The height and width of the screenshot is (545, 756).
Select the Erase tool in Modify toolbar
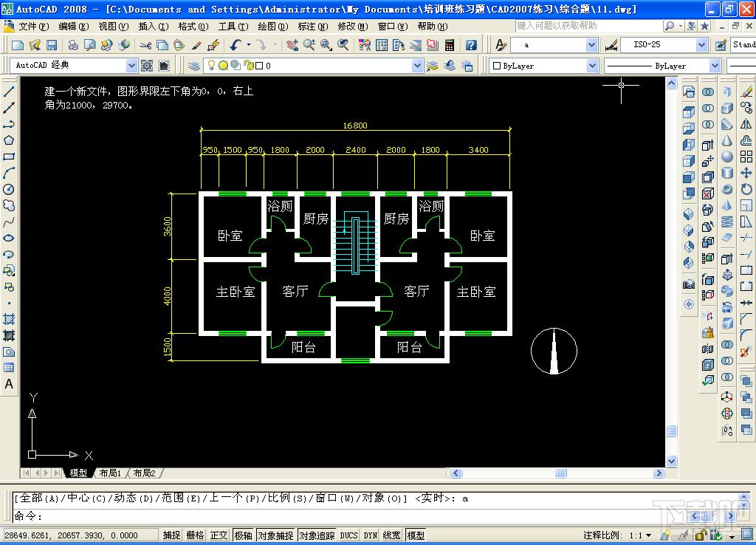tap(746, 92)
